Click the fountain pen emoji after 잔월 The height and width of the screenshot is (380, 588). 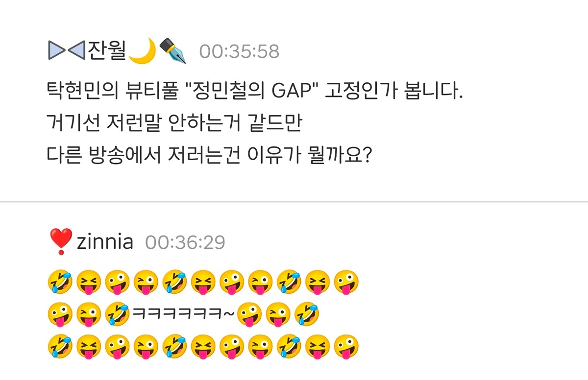[x=173, y=50]
